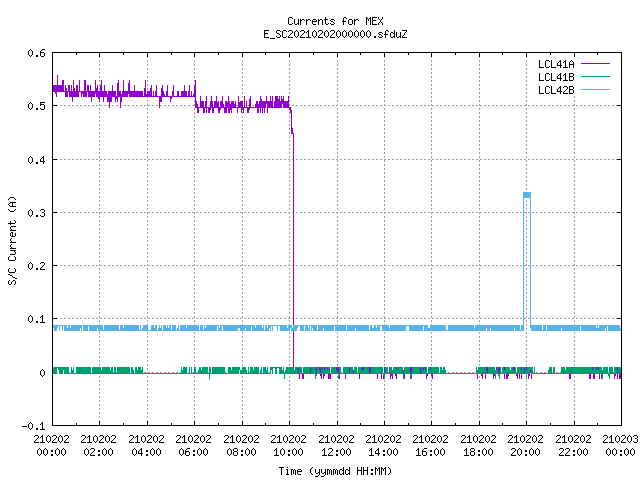This screenshot has height=480, width=640.
Task: Click the LCL42B legend label
Action: tap(556, 90)
